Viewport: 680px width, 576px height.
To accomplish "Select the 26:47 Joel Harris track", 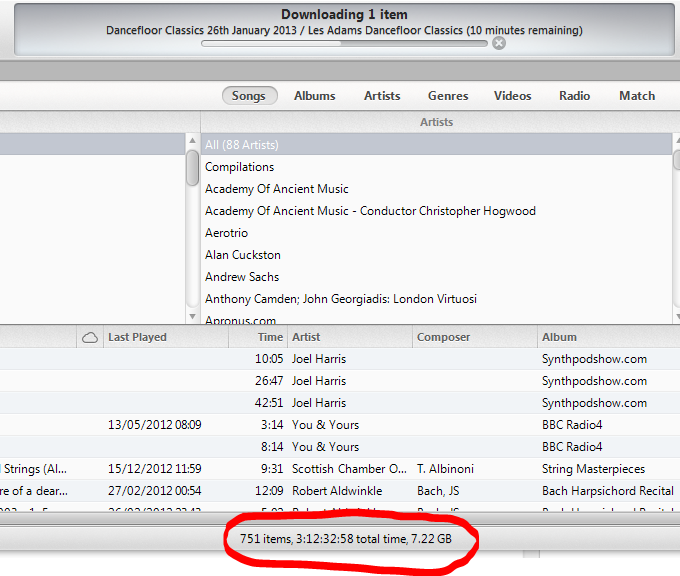I will click(x=340, y=381).
